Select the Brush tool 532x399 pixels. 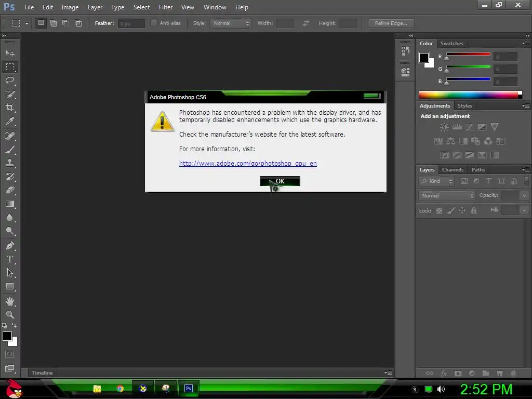pyautogui.click(x=10, y=150)
